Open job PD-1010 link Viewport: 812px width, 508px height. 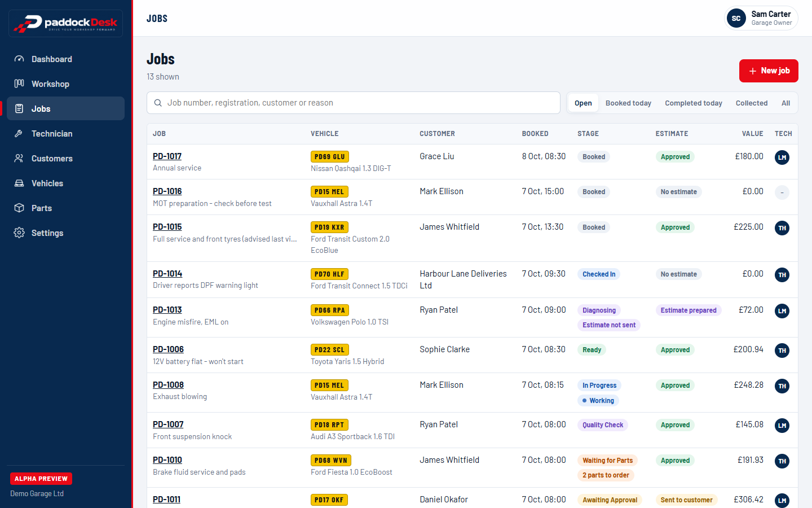coord(167,460)
